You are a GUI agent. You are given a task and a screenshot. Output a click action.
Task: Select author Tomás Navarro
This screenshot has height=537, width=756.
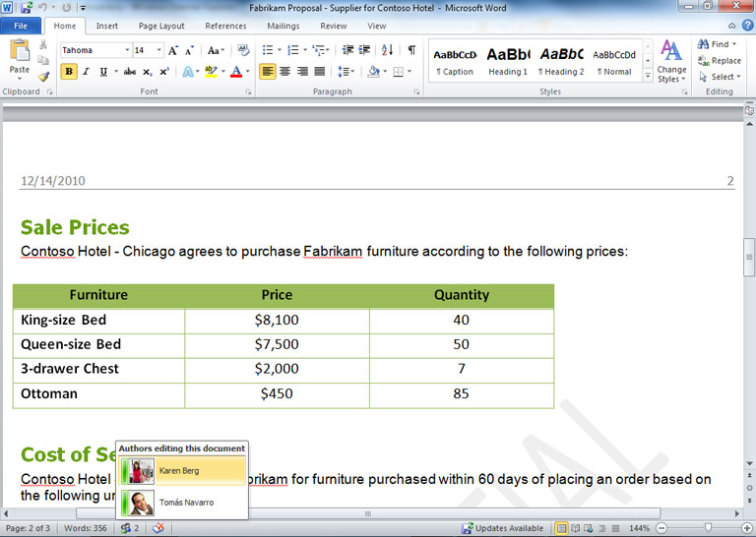click(x=182, y=503)
